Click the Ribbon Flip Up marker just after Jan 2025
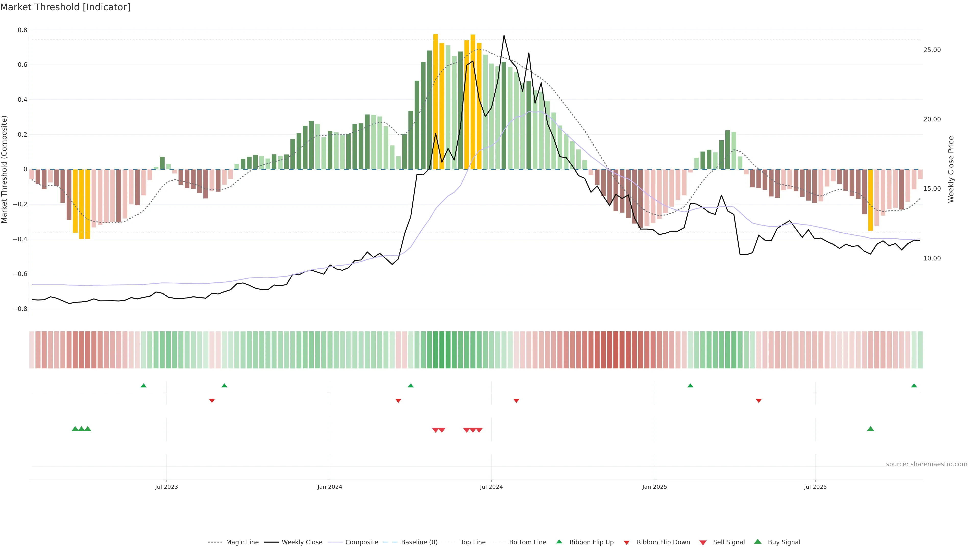 coord(690,386)
